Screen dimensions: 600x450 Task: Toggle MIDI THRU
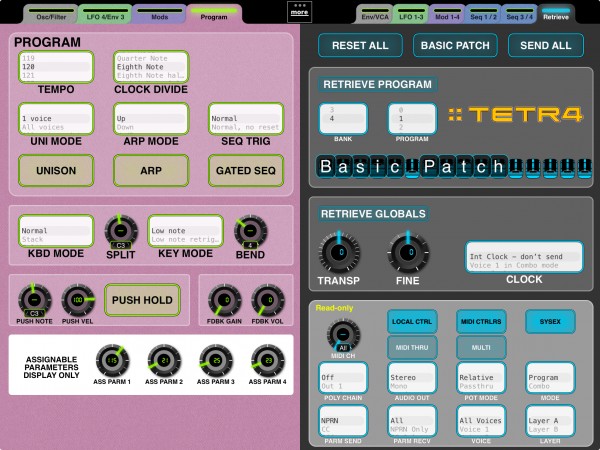[412, 347]
